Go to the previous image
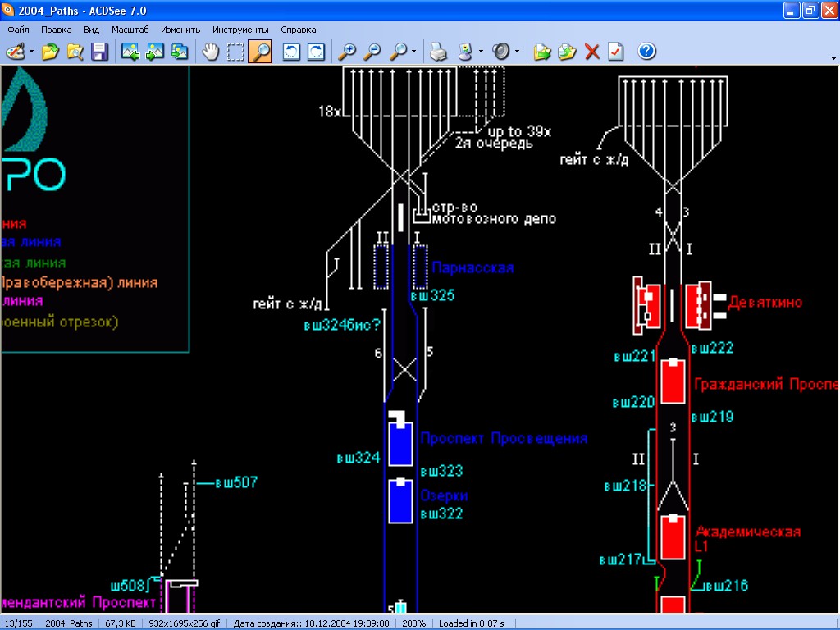Image resolution: width=840 pixels, height=630 pixels. click(x=130, y=52)
